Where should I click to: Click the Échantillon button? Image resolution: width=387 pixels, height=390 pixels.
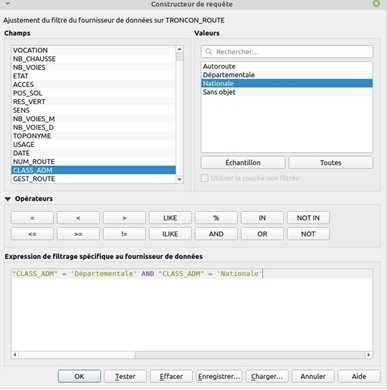(x=243, y=163)
